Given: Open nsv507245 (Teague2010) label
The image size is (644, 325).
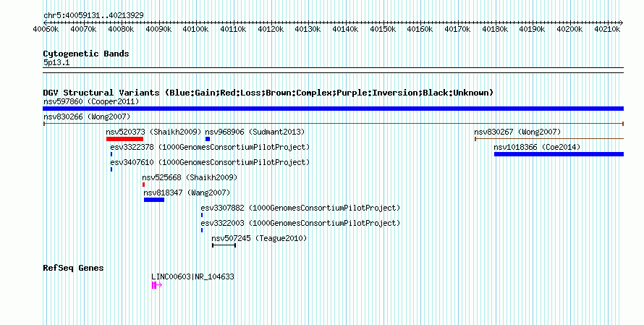Looking at the screenshot, I should pyautogui.click(x=259, y=238).
